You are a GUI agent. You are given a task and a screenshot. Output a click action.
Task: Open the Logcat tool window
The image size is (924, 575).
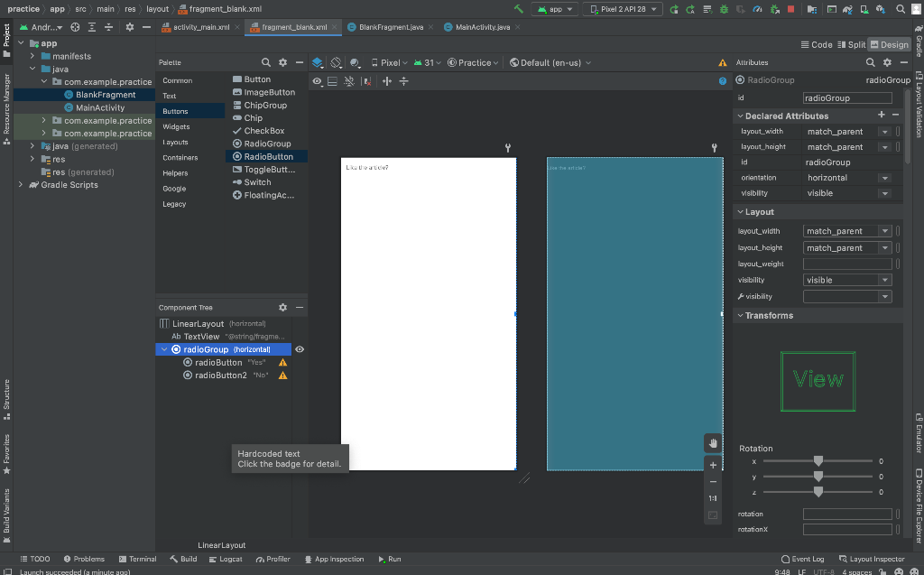click(x=226, y=559)
